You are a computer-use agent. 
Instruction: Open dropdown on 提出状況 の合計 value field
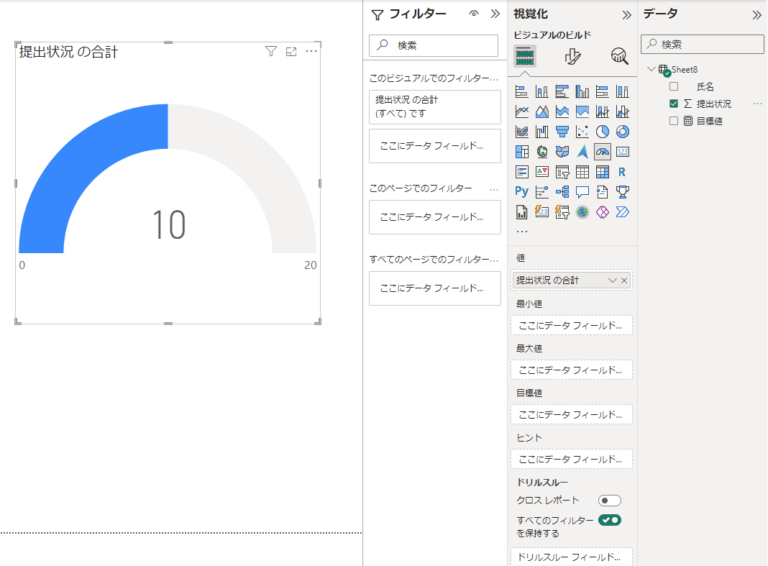click(613, 280)
